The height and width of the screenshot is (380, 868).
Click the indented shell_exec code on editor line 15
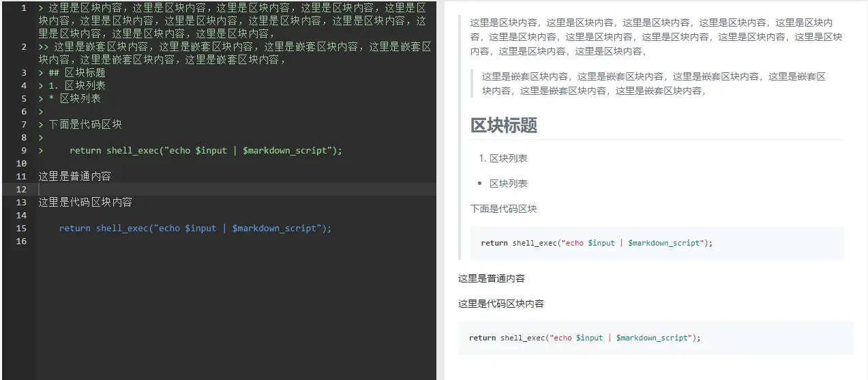tap(195, 228)
